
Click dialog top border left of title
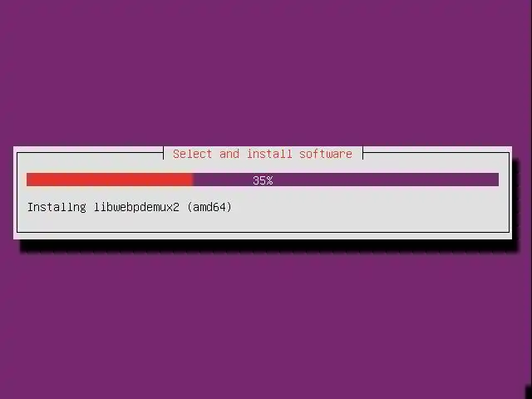91,153
